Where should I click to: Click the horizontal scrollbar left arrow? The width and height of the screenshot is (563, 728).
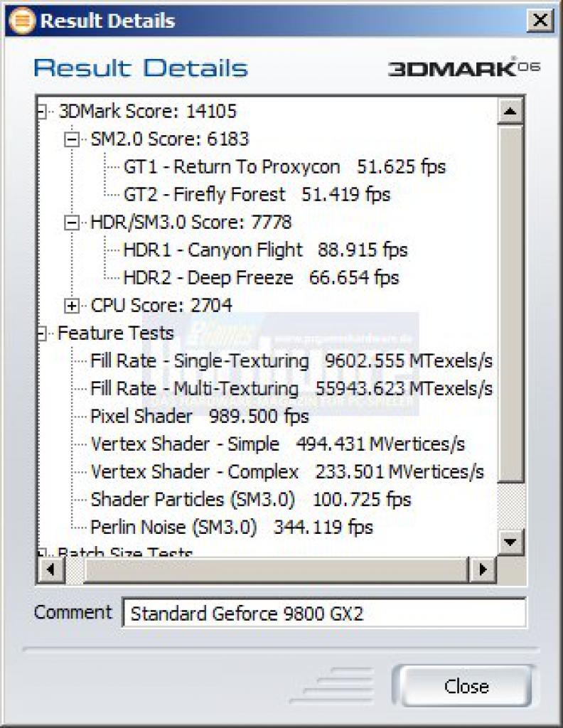point(50,569)
